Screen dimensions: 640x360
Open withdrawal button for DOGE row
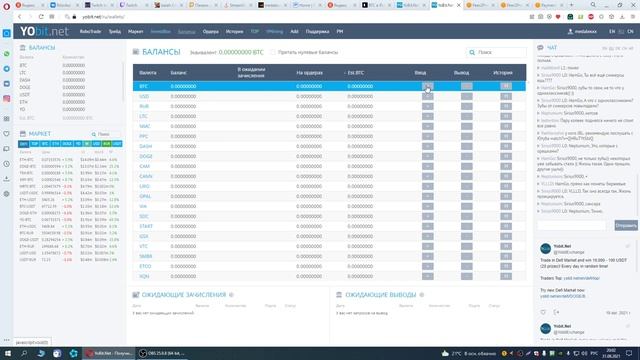[467, 156]
